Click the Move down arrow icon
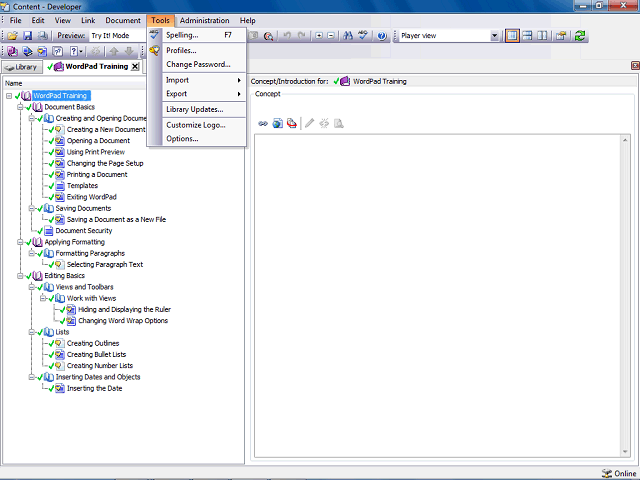Viewport: 640px width, 480px height. coord(129,51)
